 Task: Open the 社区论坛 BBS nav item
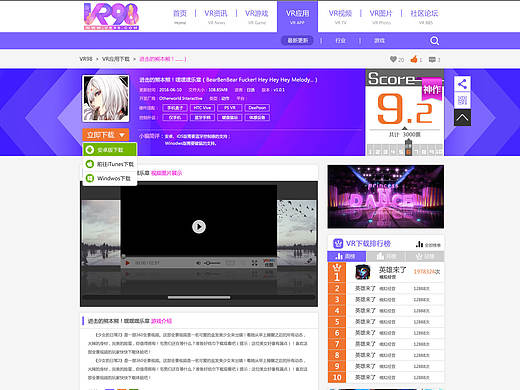point(424,16)
